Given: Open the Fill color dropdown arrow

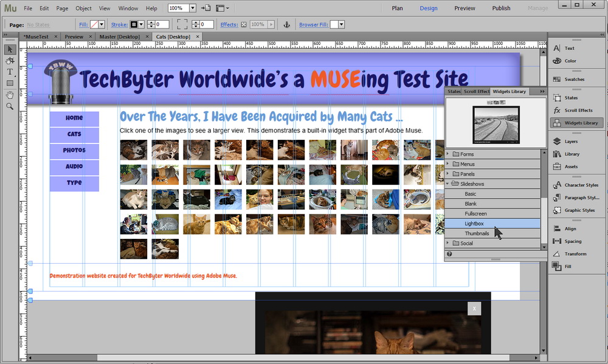Looking at the screenshot, I should coord(102,24).
